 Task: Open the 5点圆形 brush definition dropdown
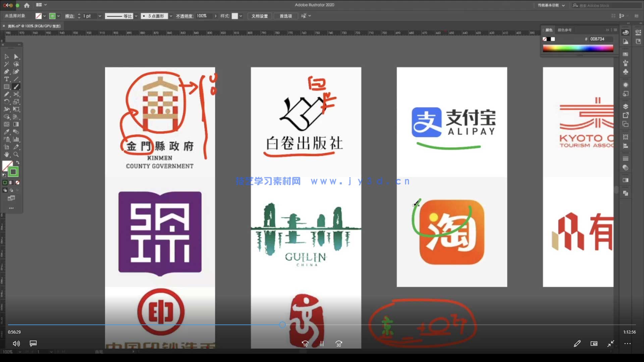coord(171,16)
